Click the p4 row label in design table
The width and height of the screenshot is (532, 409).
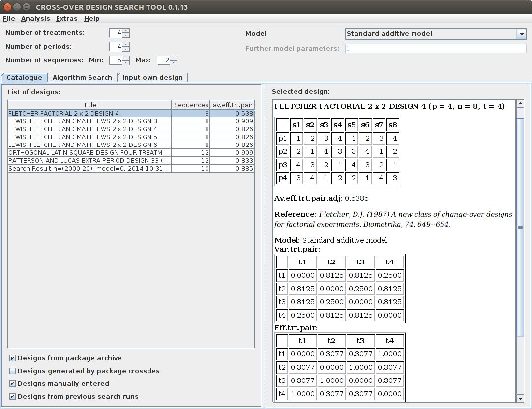[282, 178]
